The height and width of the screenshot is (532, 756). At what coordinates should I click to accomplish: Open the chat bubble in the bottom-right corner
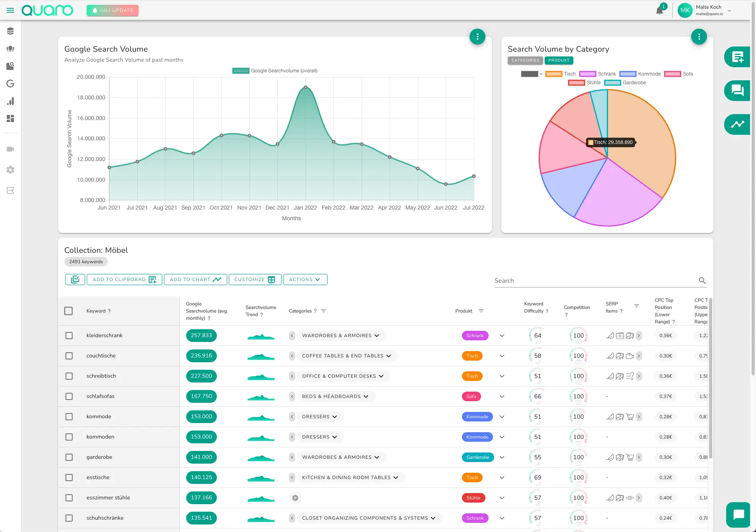click(738, 514)
